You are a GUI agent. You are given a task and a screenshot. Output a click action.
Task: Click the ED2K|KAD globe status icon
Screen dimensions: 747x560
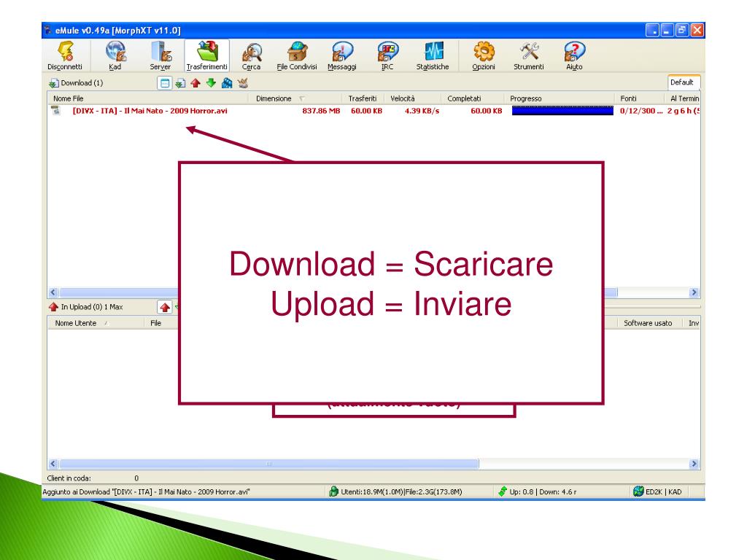pyautogui.click(x=638, y=491)
